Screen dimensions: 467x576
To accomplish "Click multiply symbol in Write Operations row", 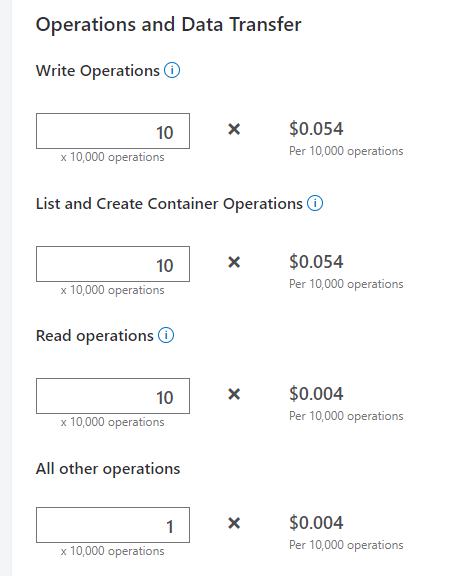I will pyautogui.click(x=234, y=129).
